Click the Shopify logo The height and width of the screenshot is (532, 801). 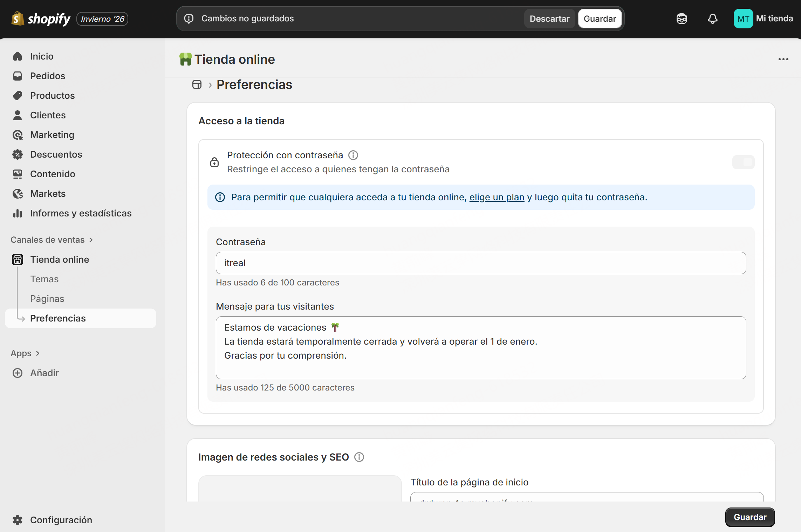pyautogui.click(x=41, y=19)
